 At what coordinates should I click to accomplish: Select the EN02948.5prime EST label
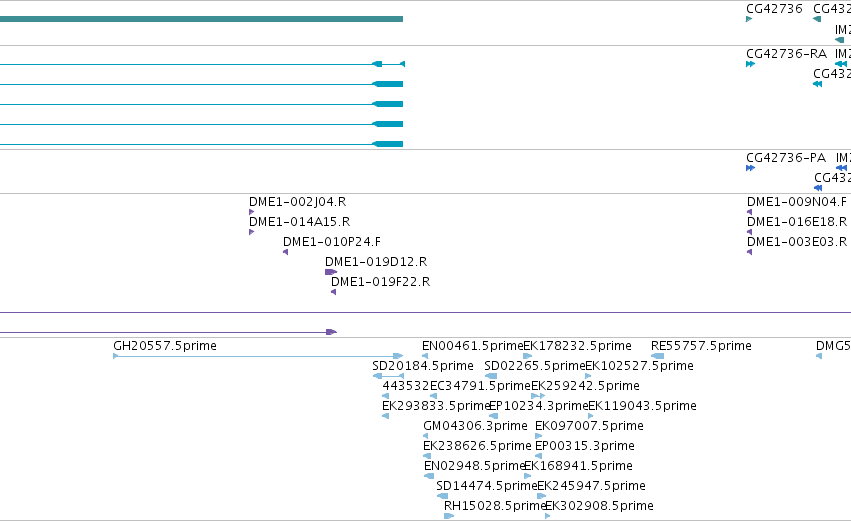474,467
